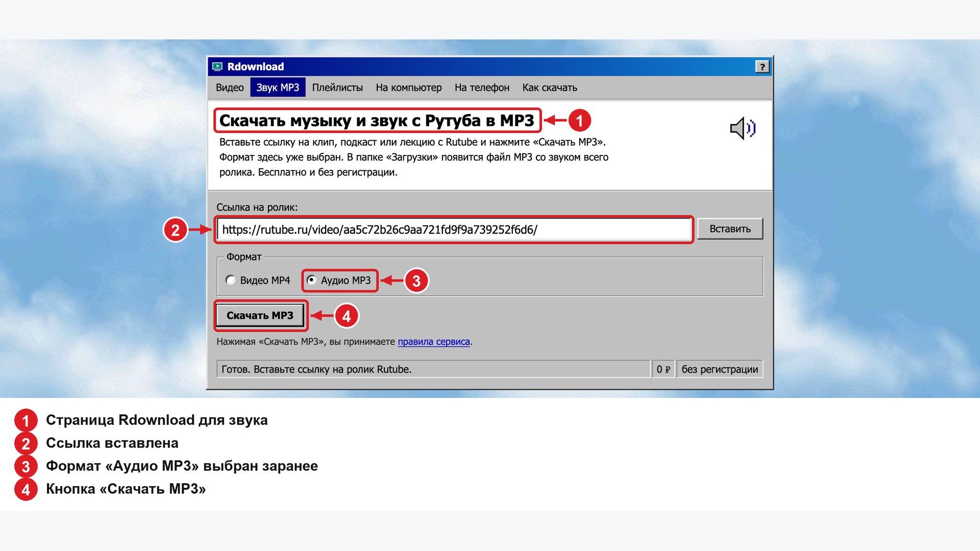
Task: Open the На телефон tab
Action: click(482, 87)
